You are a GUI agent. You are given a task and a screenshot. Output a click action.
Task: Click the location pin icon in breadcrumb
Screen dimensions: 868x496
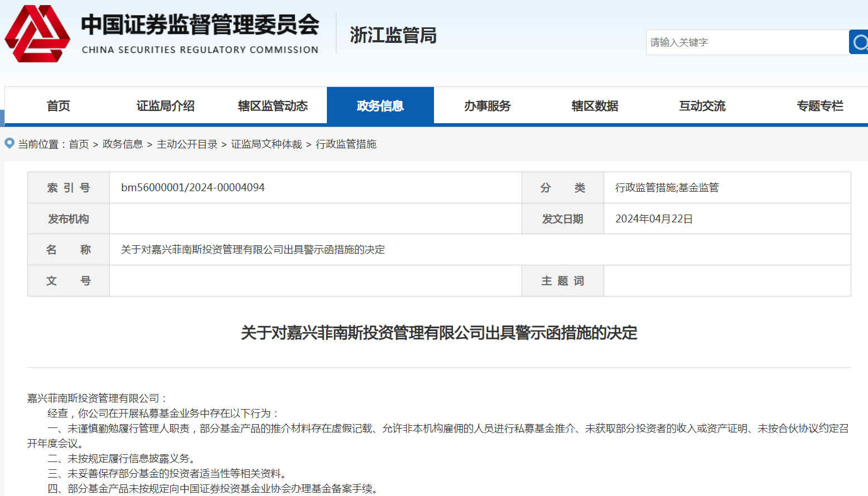tap(9, 143)
